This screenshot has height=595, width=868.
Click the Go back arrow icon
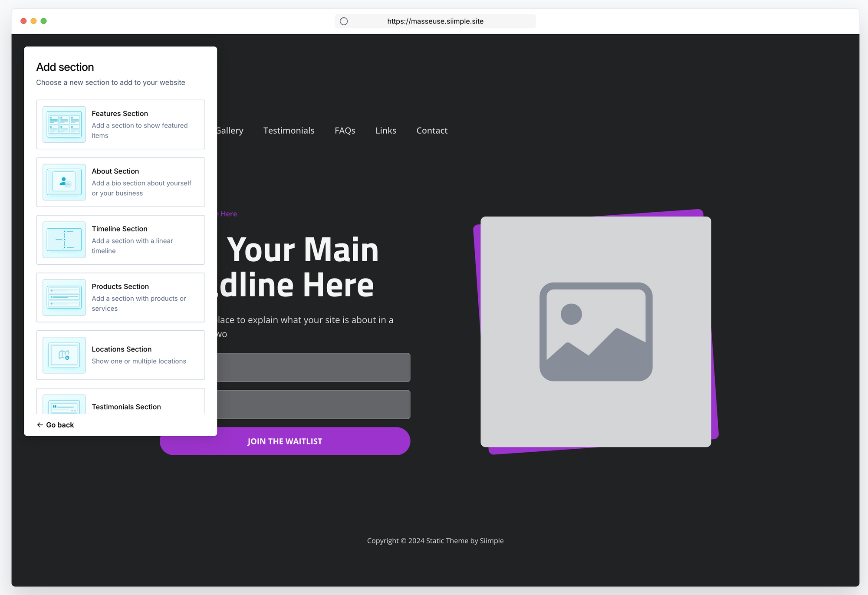coord(39,425)
